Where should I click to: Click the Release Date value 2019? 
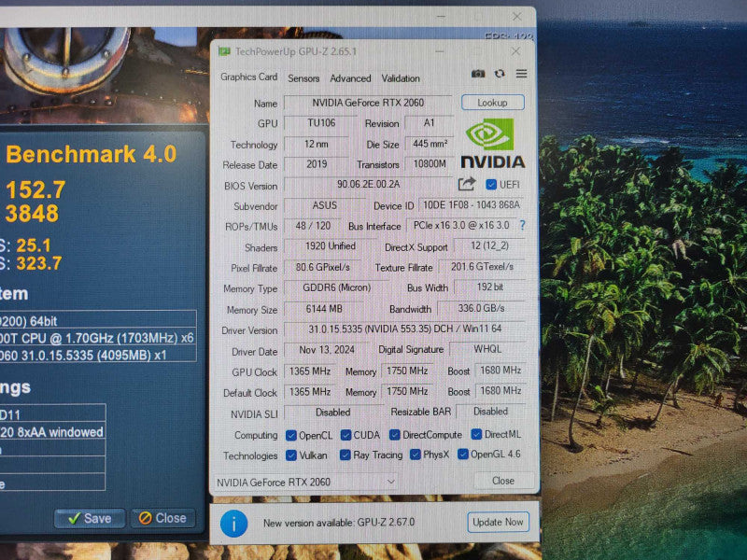[317, 164]
